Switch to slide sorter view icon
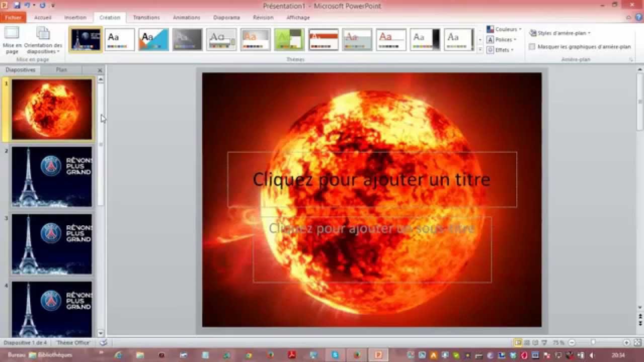 [527, 342]
